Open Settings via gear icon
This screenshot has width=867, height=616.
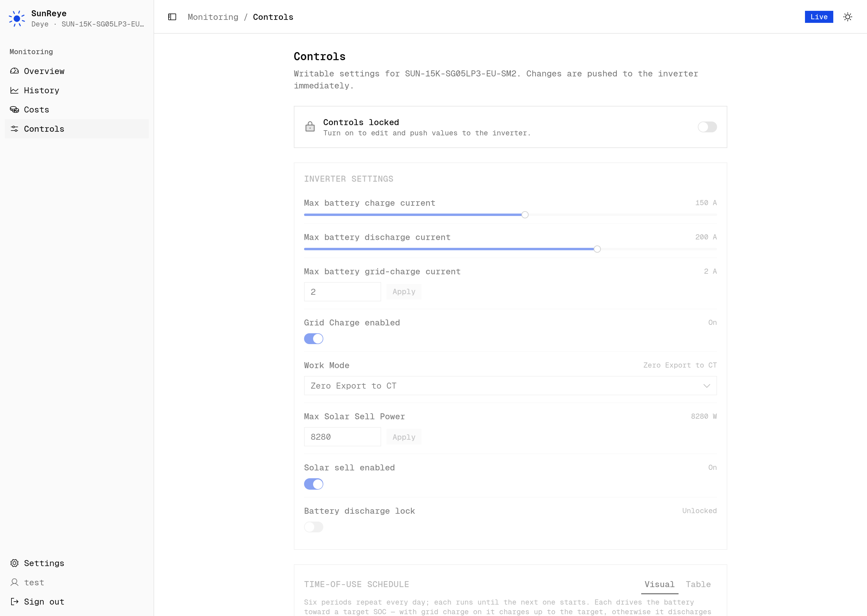14,563
